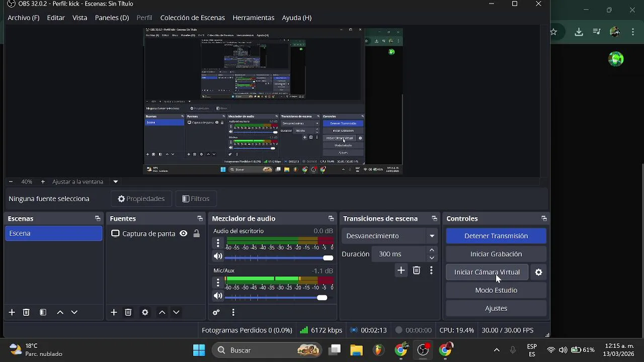Enable Modo Estudio
This screenshot has height=362, width=644.
pyautogui.click(x=496, y=290)
